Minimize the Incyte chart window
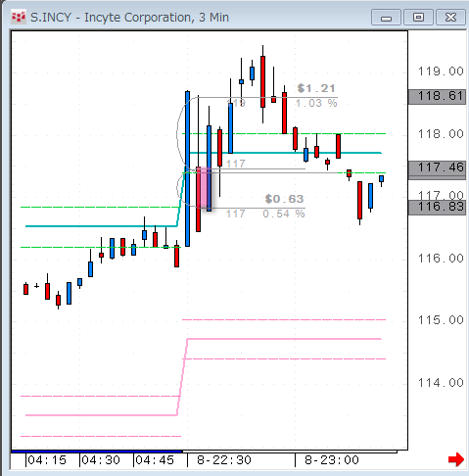Image resolution: width=469 pixels, height=476 pixels. 386,18
